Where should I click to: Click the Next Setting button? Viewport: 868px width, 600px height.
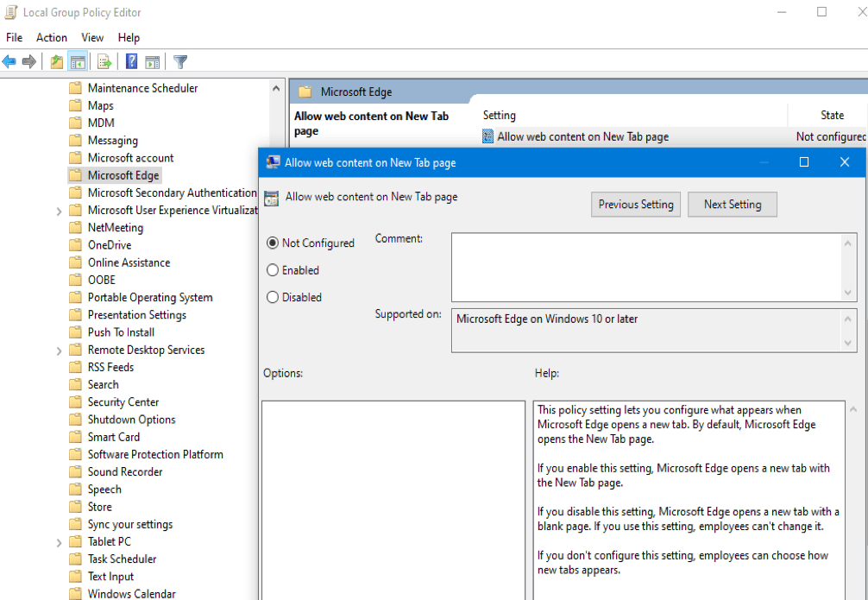[x=733, y=205]
